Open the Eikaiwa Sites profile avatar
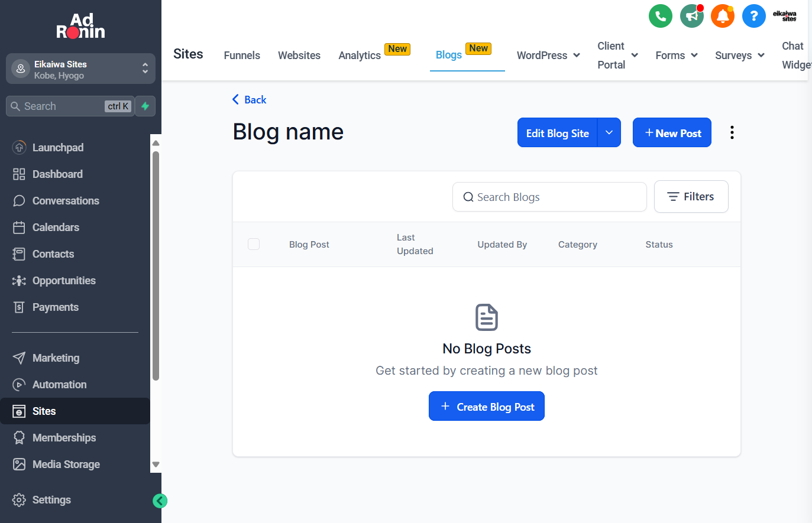The height and width of the screenshot is (523, 812). pos(785,16)
